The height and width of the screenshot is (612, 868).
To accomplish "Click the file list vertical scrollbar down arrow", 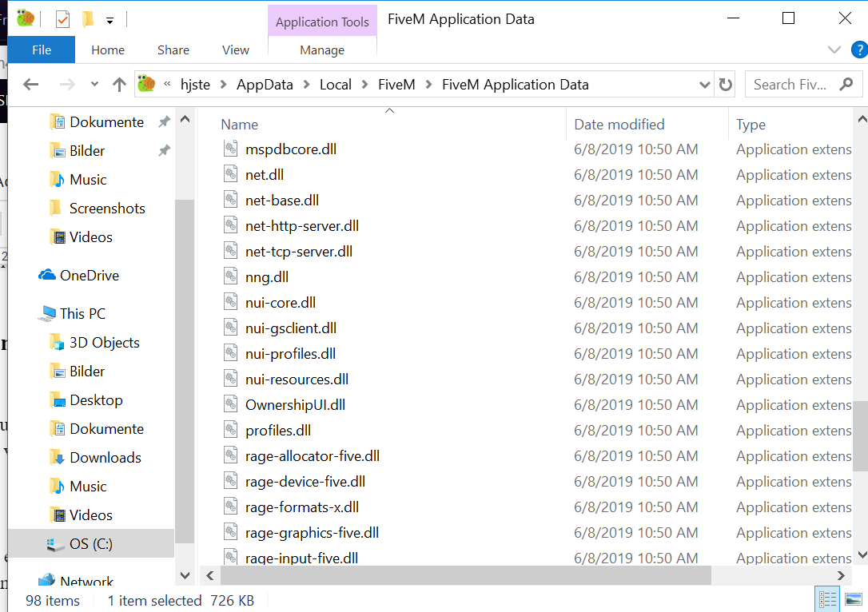I will click(x=862, y=554).
